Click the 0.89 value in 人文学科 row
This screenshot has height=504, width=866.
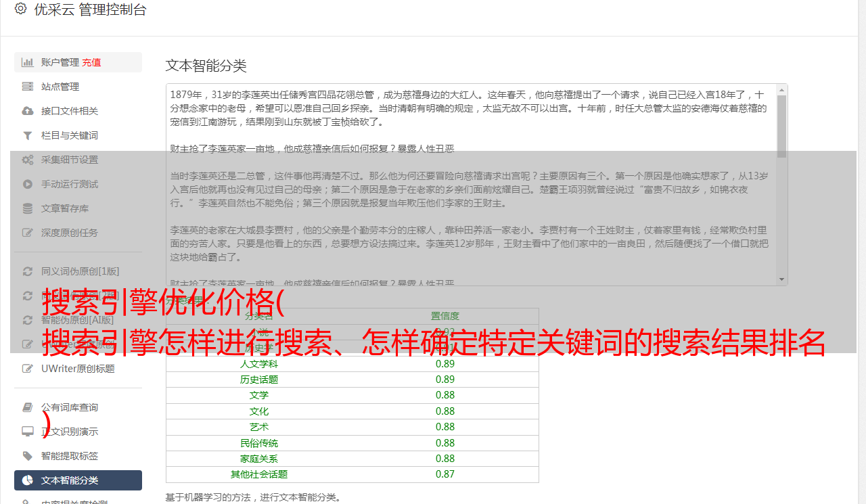(445, 363)
